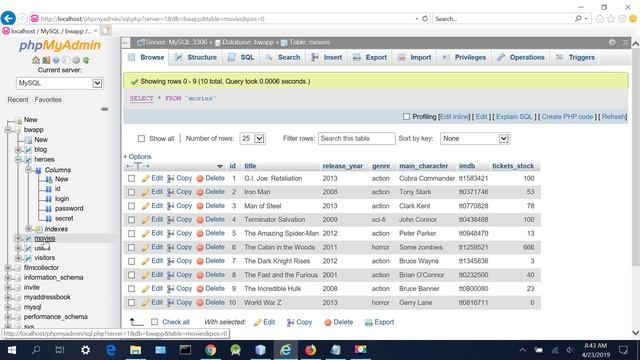Screen dimensions: 640x360
Task: Click the Copy icon in With selected
Action: [x=290, y=322]
